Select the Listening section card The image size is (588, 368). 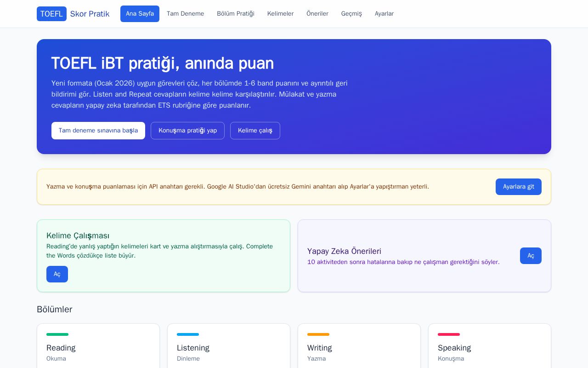[229, 346]
